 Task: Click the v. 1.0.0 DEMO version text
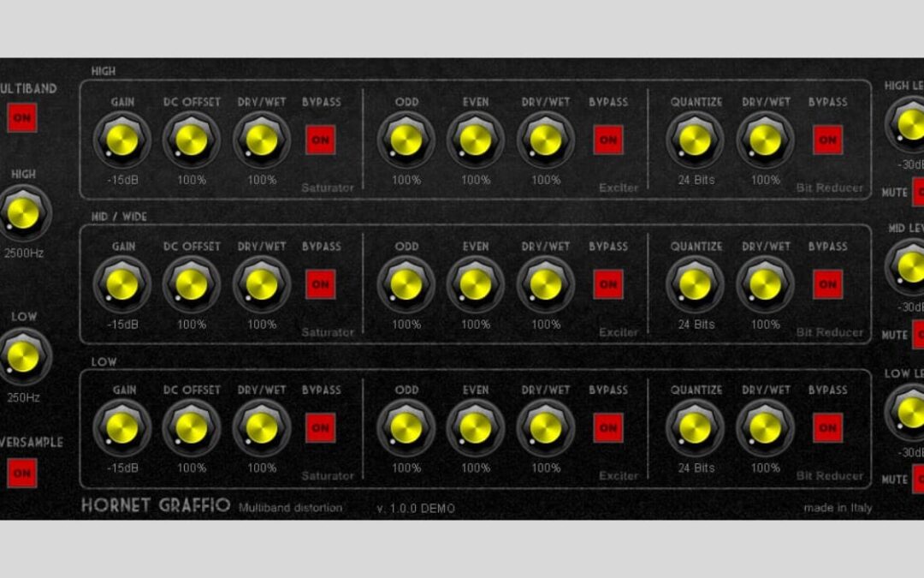[x=416, y=509]
